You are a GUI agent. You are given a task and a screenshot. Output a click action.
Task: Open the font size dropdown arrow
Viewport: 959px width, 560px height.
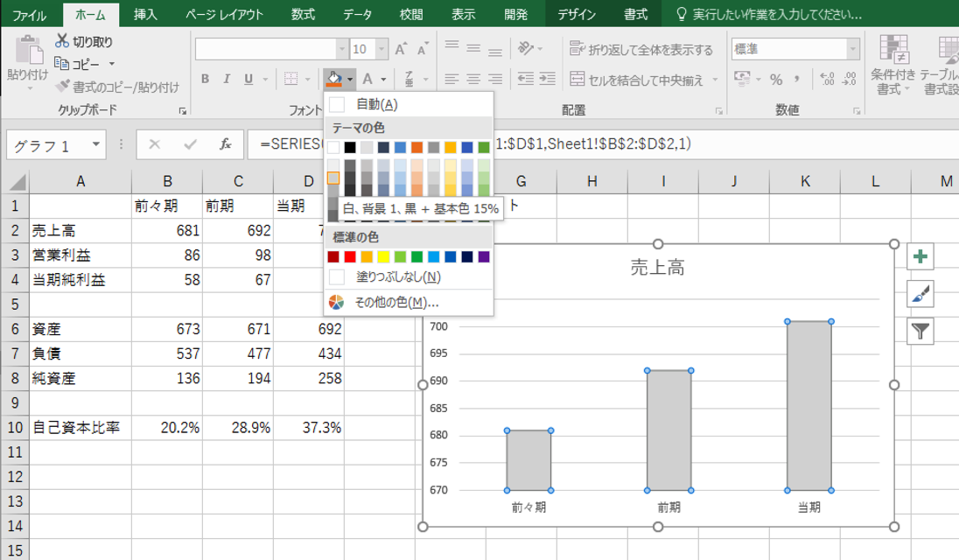[381, 49]
